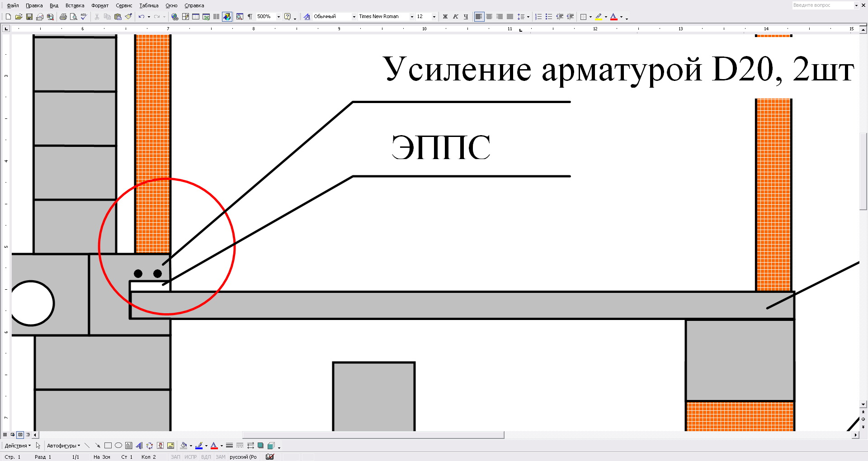868x461 pixels.
Task: Expand the 500% zoom dropdown
Action: point(278,17)
